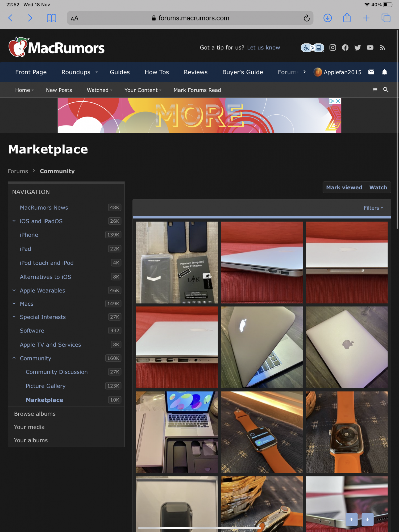Open Reviews menu item

(x=196, y=72)
